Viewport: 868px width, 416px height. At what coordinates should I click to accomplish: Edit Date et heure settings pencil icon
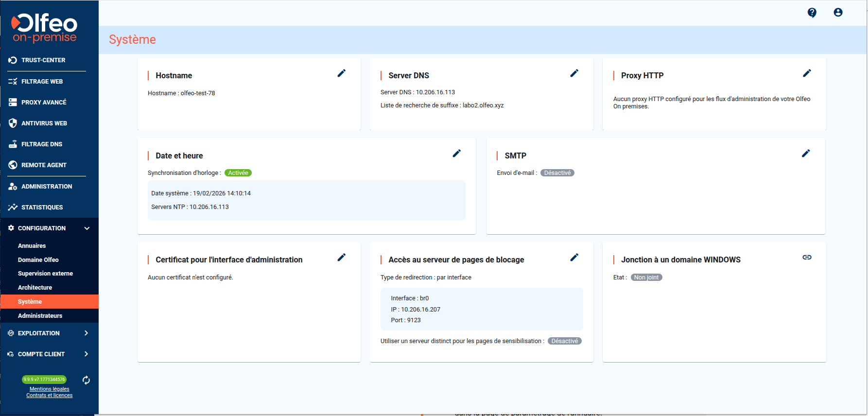coord(457,154)
